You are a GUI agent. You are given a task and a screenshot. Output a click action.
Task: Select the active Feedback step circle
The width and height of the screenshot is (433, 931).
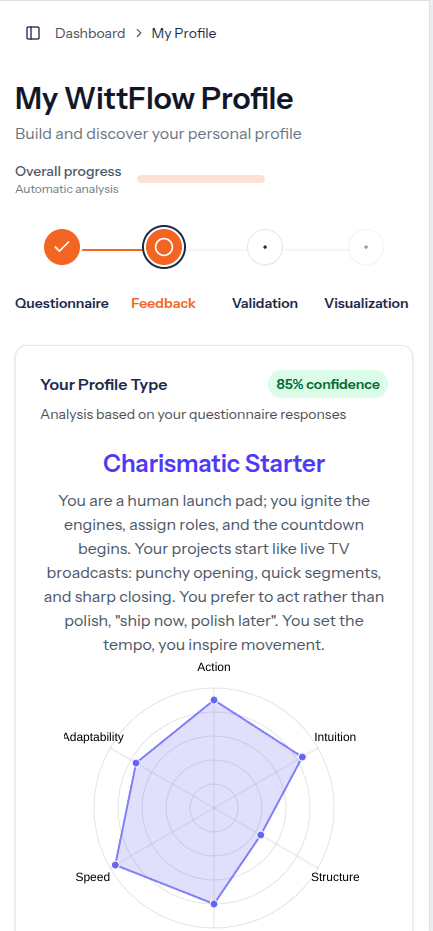164,246
